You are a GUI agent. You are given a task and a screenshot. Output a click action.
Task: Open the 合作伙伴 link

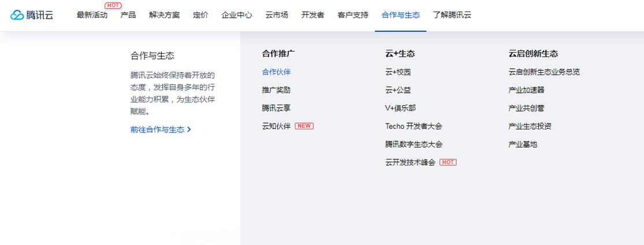pyautogui.click(x=277, y=72)
